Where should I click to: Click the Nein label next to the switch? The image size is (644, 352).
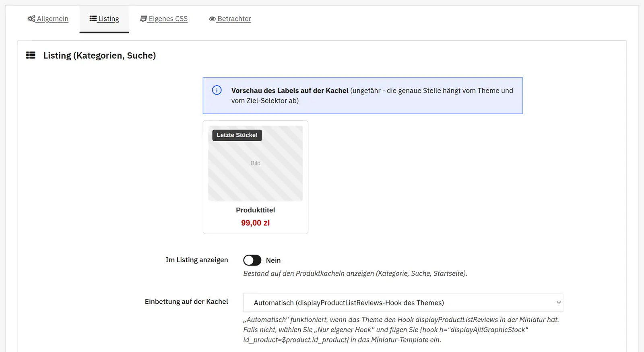(x=273, y=260)
